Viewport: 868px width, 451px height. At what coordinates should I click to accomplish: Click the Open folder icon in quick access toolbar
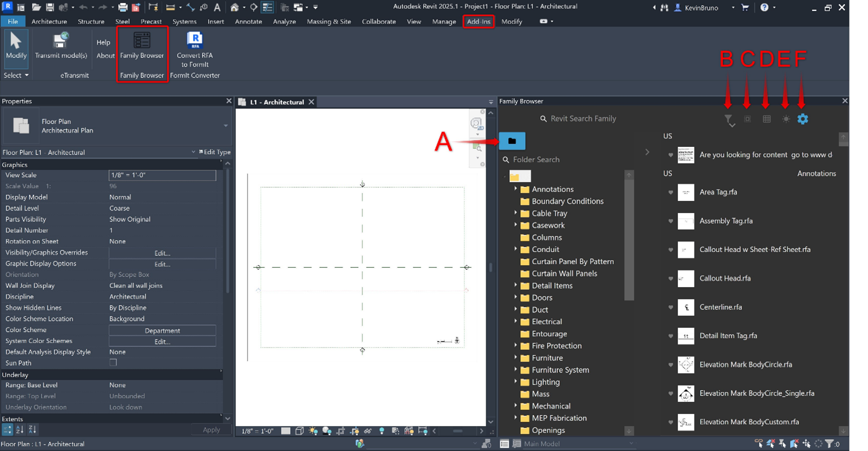tap(36, 7)
